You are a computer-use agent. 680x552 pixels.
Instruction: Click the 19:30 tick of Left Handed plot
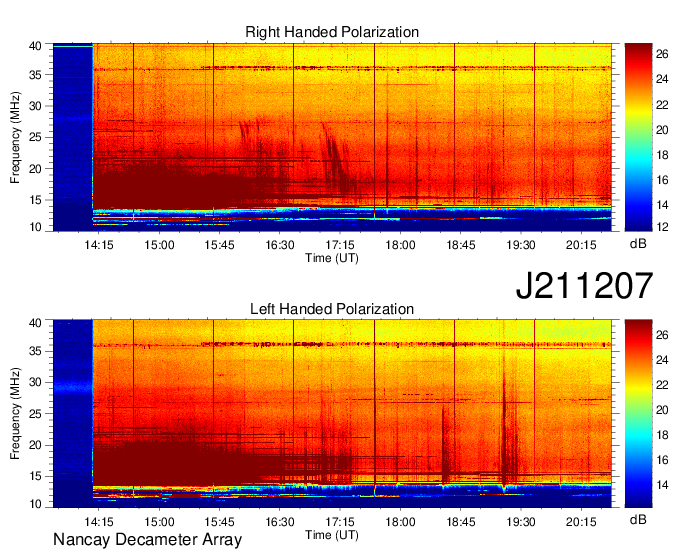(521, 522)
